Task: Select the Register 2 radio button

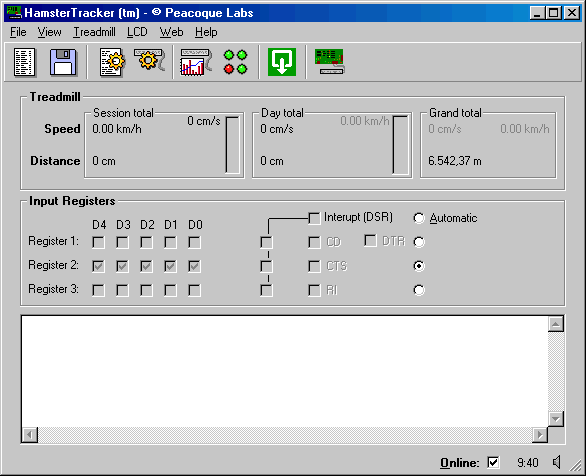Action: [x=419, y=266]
